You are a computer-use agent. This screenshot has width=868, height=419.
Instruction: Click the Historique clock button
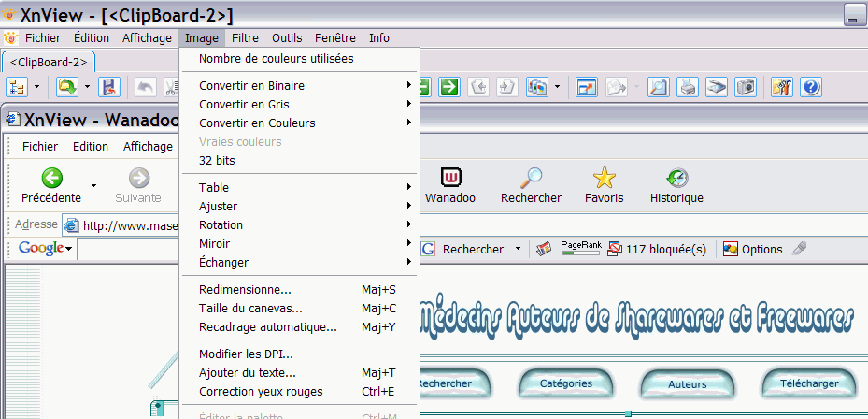pyautogui.click(x=676, y=186)
